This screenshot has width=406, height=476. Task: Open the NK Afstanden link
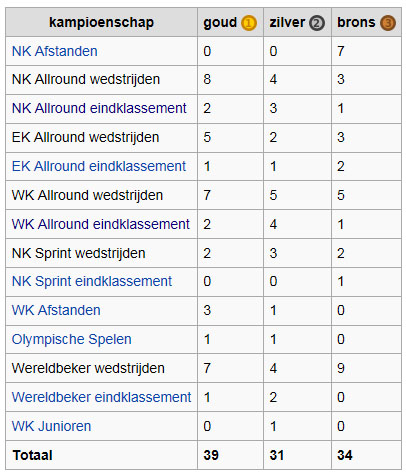coord(55,51)
